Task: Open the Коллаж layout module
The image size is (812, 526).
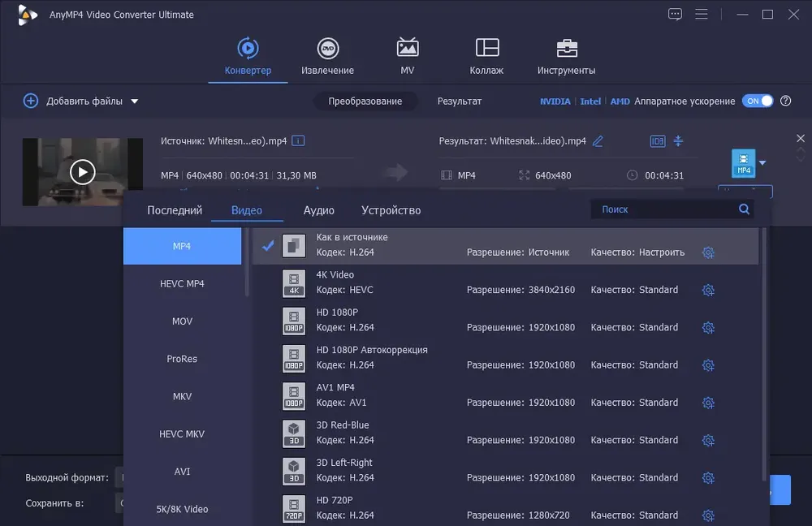Action: click(x=486, y=57)
